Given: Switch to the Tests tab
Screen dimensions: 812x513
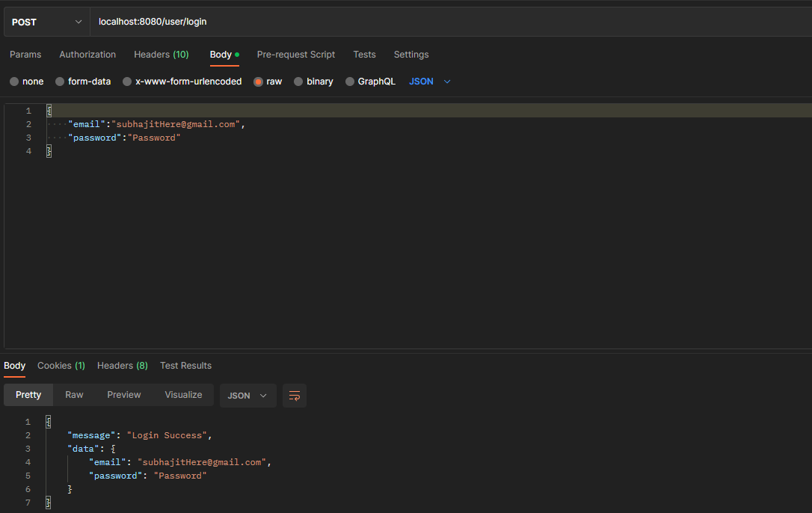Looking at the screenshot, I should click(x=364, y=54).
